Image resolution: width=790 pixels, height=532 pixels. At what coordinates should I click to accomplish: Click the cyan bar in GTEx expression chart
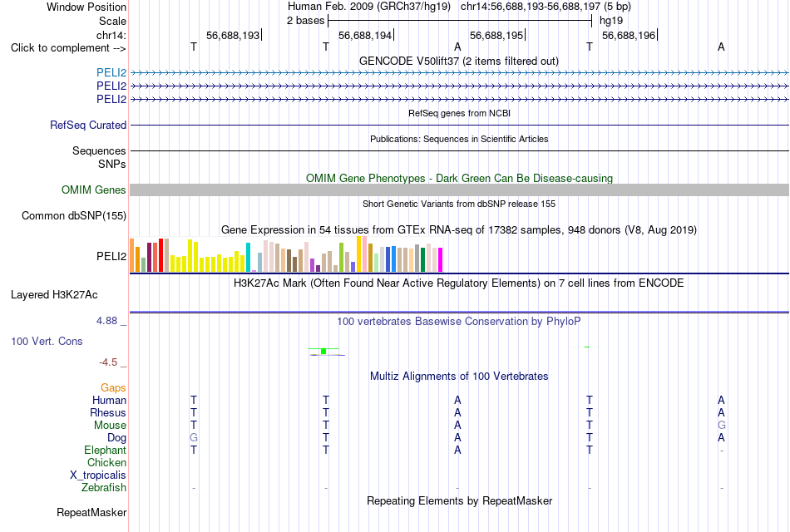tap(248, 258)
